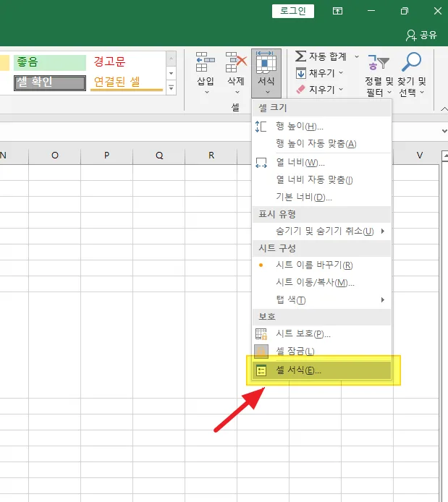
Task: Toggle 셀 잠금(L) option
Action: (321, 352)
